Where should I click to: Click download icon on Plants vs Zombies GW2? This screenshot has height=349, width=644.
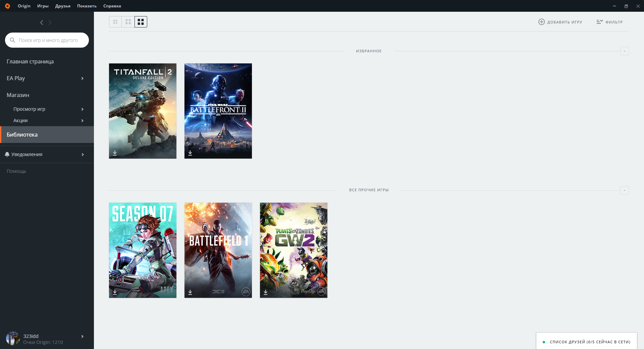coord(266,292)
